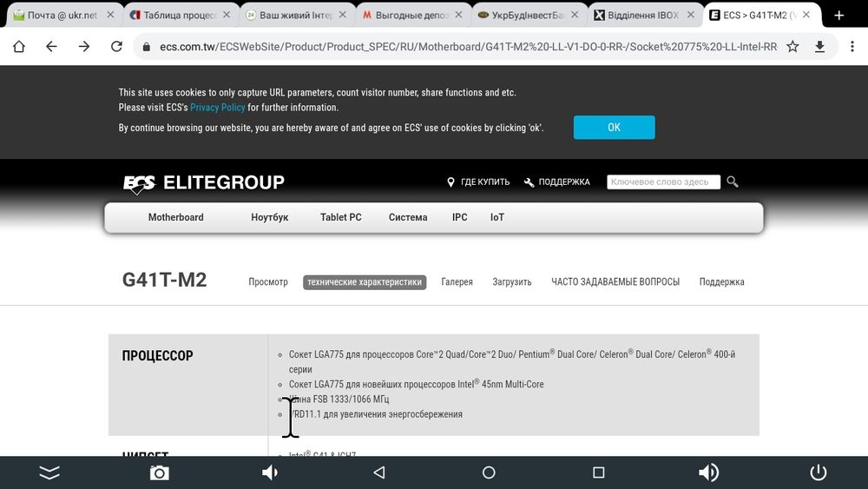Close the Таблица процессоров tab

(227, 15)
